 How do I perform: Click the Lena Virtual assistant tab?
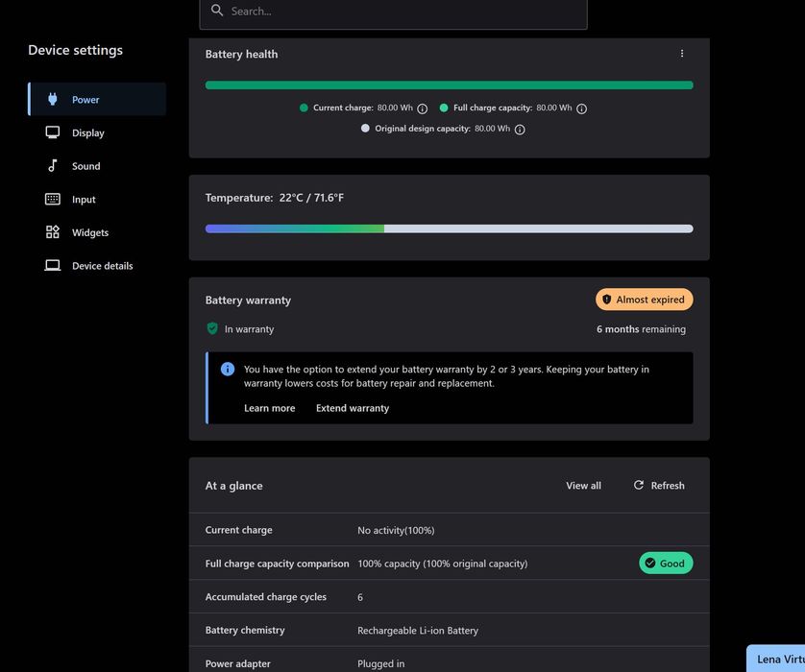click(776, 659)
